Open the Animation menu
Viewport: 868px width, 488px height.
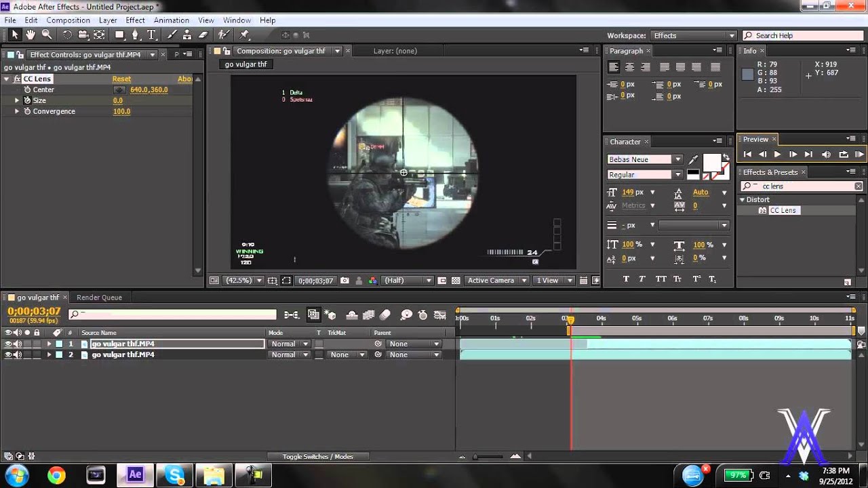172,20
